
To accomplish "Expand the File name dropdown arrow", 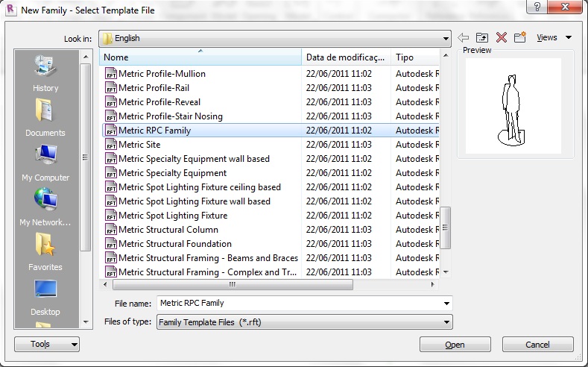I will pos(446,303).
